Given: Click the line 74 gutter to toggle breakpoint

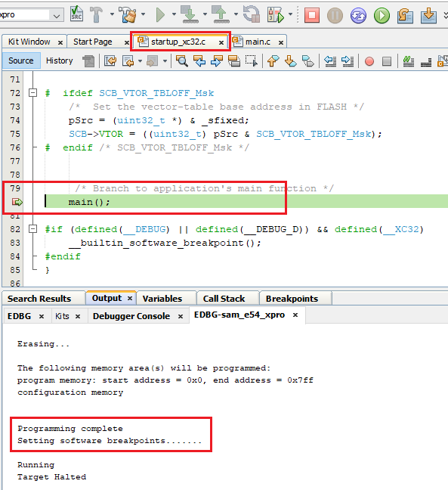Looking at the screenshot, I should (15, 120).
